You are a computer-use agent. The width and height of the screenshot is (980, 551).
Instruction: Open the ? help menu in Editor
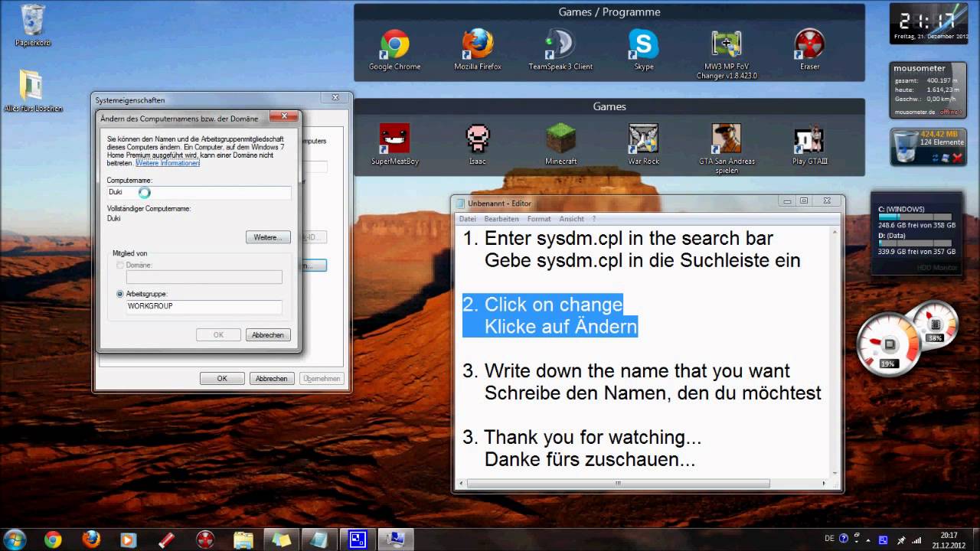[x=593, y=219]
